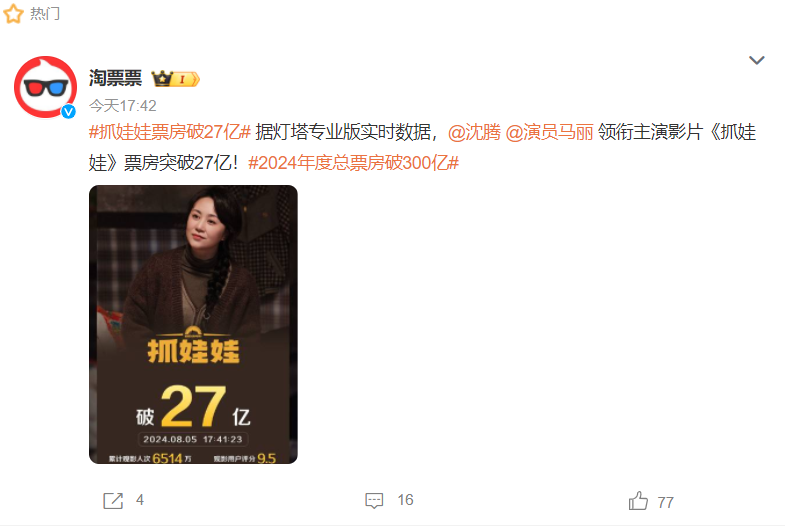Like the post with thumbs-up icon

tap(638, 500)
